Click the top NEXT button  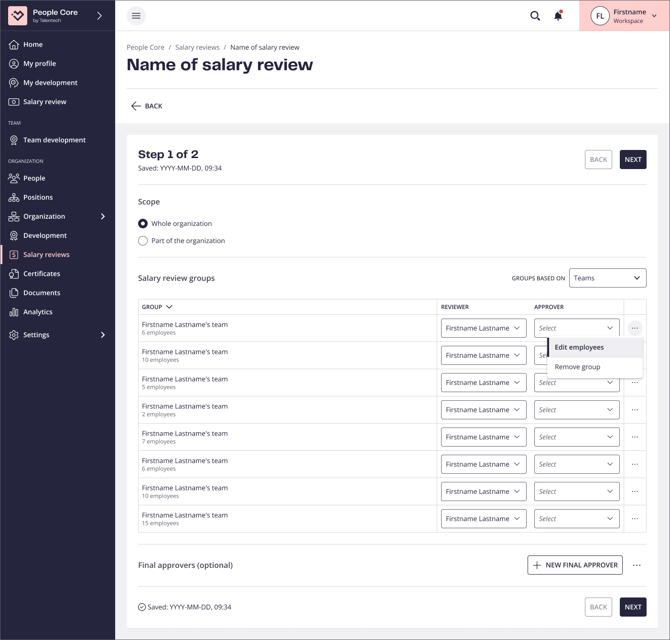tap(633, 160)
